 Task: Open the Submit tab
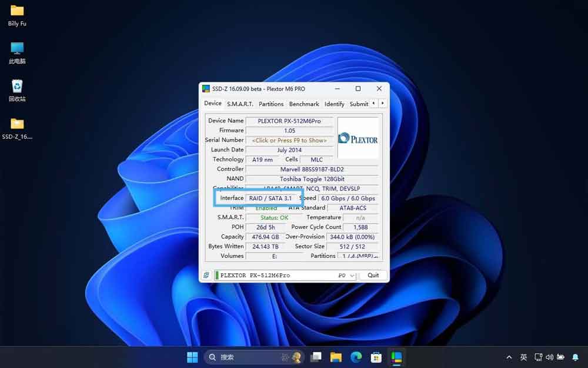click(x=359, y=104)
